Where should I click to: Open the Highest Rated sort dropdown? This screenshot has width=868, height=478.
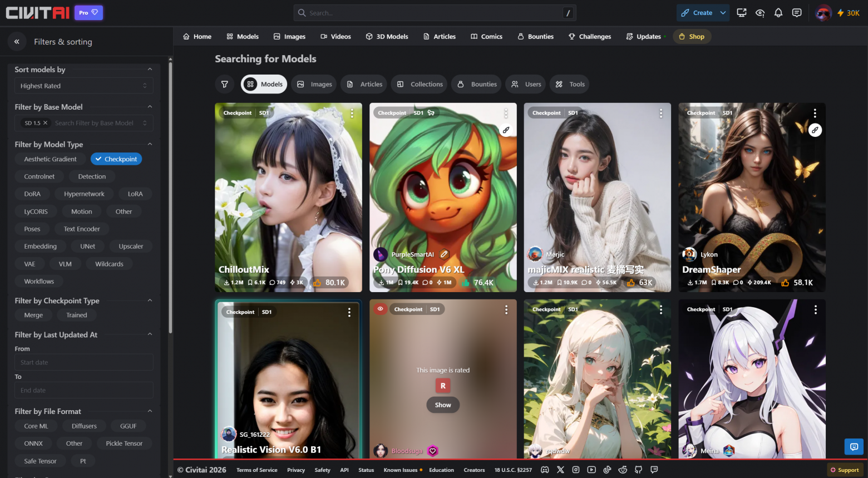(83, 86)
